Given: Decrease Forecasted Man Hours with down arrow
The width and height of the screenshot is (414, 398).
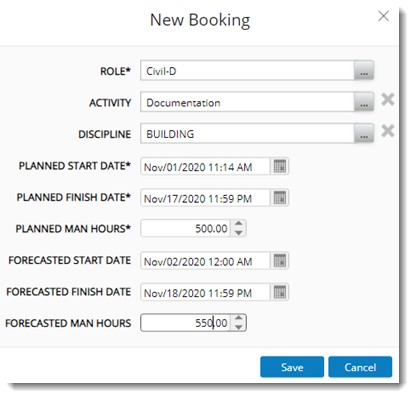Looking at the screenshot, I should tap(238, 327).
